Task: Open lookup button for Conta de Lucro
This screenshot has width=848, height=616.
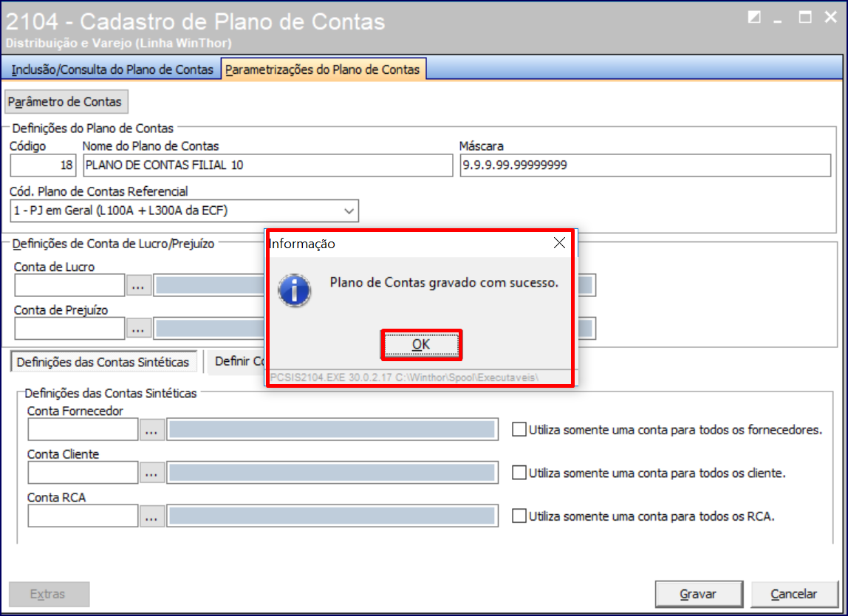Action: (x=138, y=285)
